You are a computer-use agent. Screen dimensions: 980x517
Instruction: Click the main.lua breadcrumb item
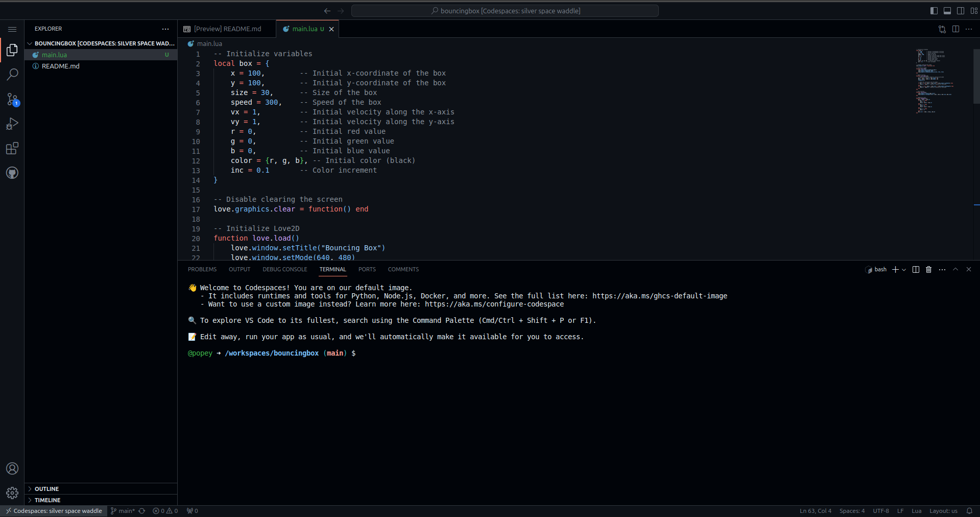coord(205,44)
